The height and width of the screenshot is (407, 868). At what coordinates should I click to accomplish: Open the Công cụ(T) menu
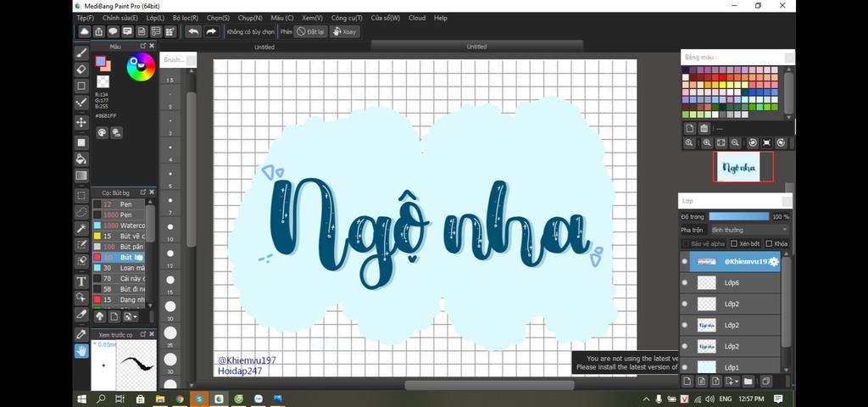pos(347,18)
